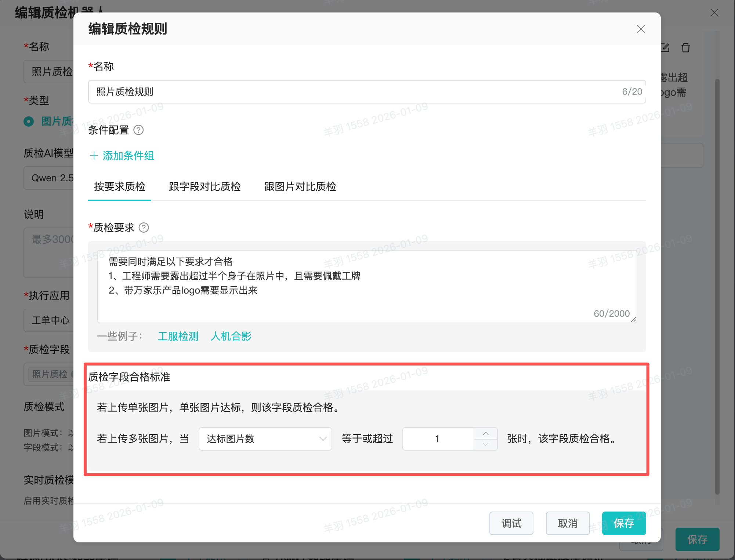Click the trash delete icon
The height and width of the screenshot is (560, 735).
coord(686,48)
